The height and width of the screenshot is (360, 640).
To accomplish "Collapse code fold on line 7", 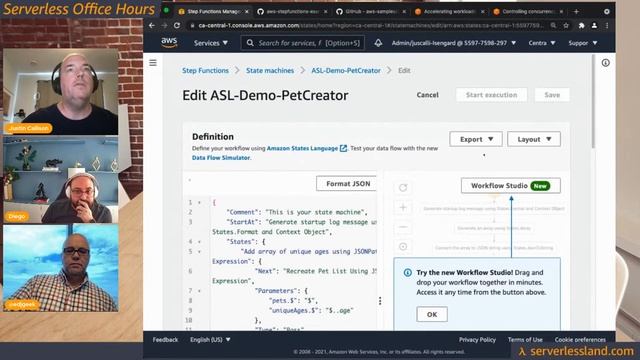I will click(200, 291).
